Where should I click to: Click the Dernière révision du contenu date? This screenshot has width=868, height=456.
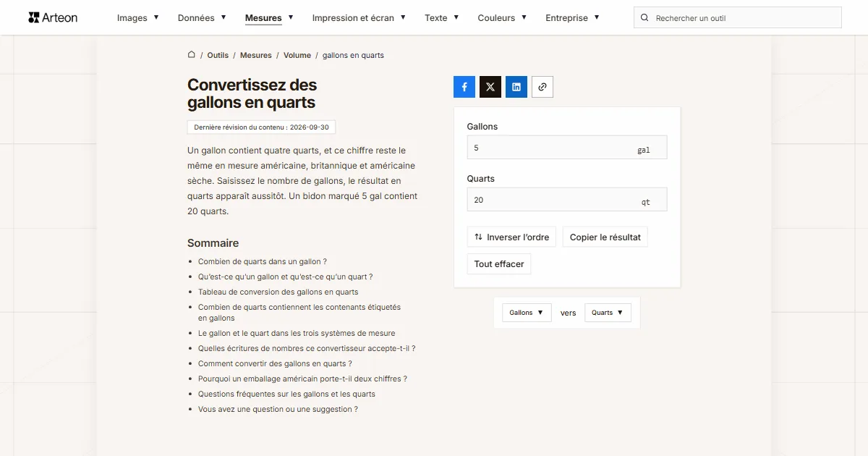pos(261,127)
